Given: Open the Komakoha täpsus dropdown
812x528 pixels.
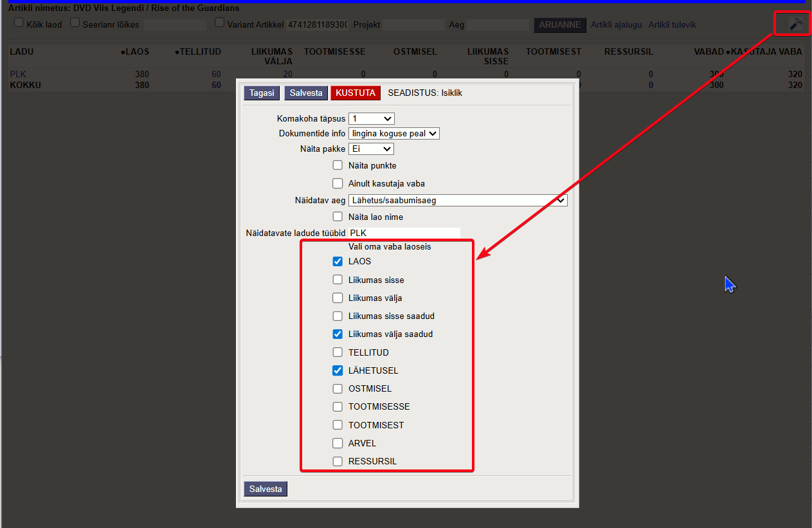Looking at the screenshot, I should click(371, 119).
